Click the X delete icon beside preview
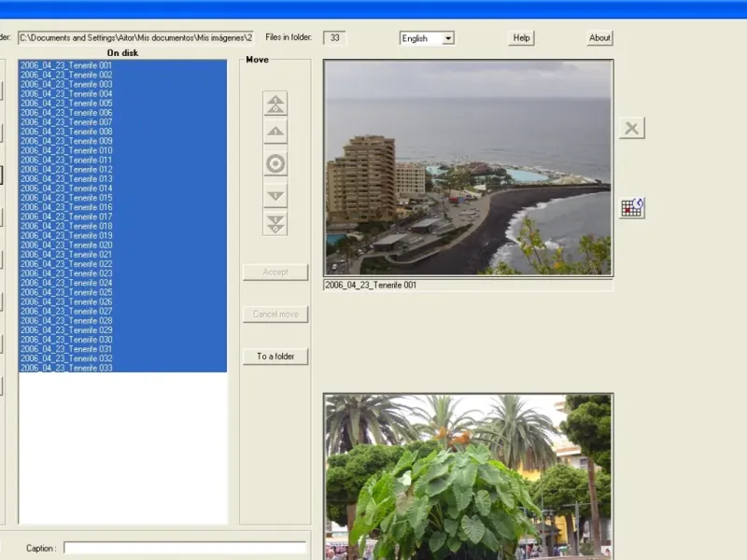This screenshot has height=560, width=747. (632, 128)
